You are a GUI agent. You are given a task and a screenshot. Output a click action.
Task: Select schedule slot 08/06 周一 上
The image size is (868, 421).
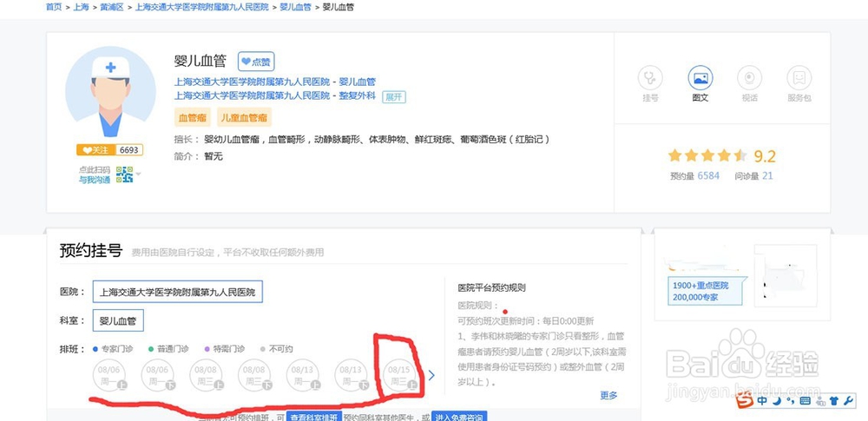pos(109,376)
